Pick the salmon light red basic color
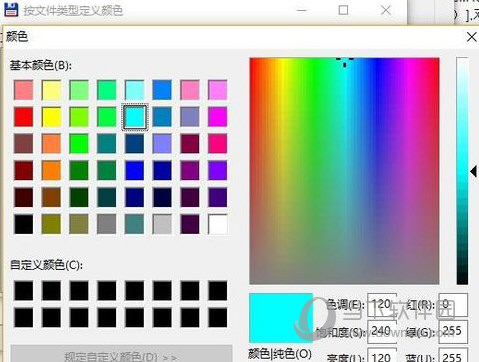 [24, 90]
